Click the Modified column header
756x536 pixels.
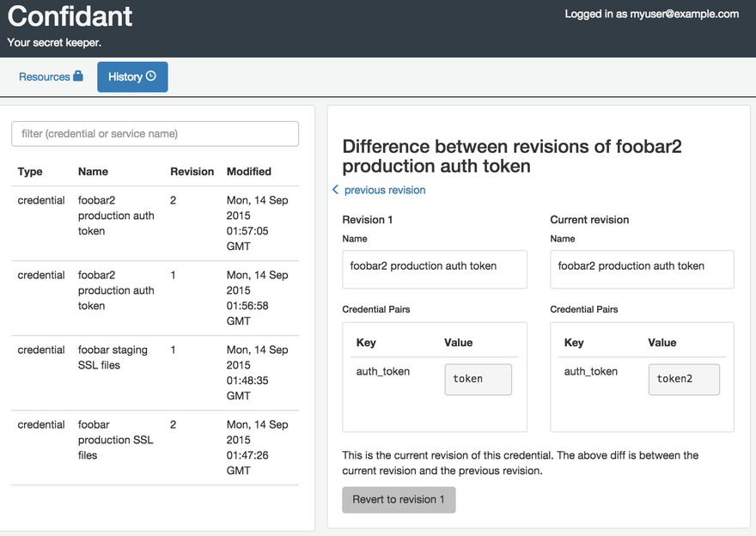[249, 172]
